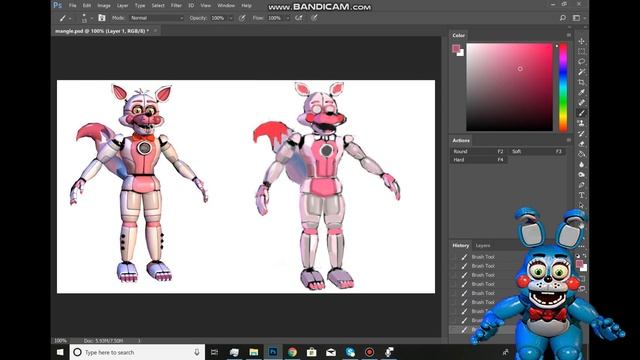Click the Color panel foreground swatch

456,49
